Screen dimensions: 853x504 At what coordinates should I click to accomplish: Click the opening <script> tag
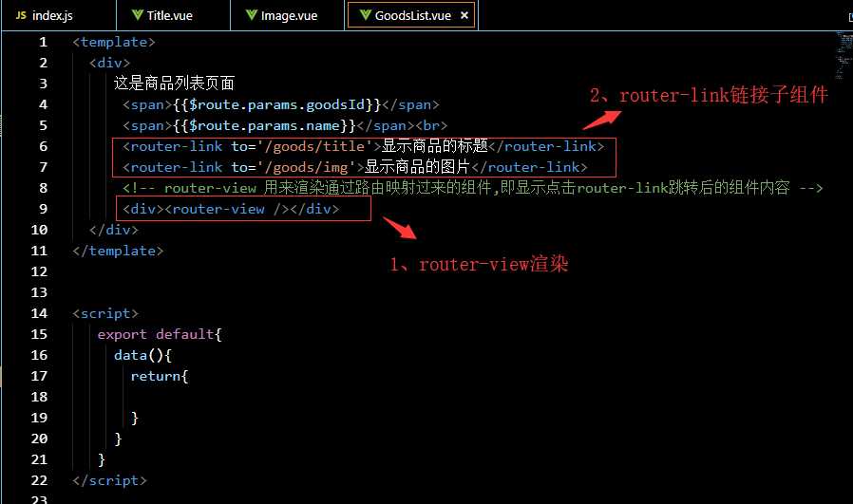click(105, 313)
